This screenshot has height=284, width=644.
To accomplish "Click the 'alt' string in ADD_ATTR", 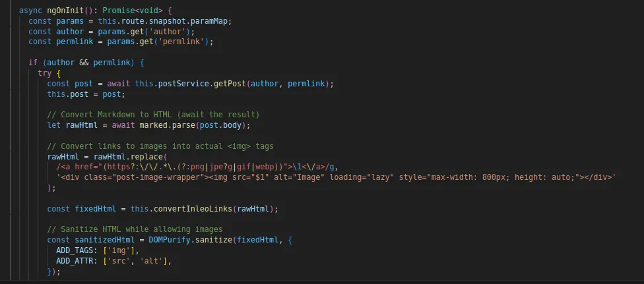I will pyautogui.click(x=153, y=261).
